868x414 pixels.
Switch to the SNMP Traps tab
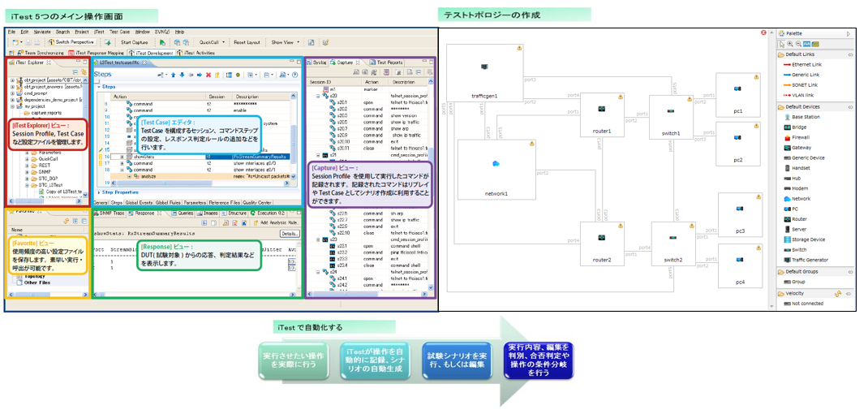point(110,213)
